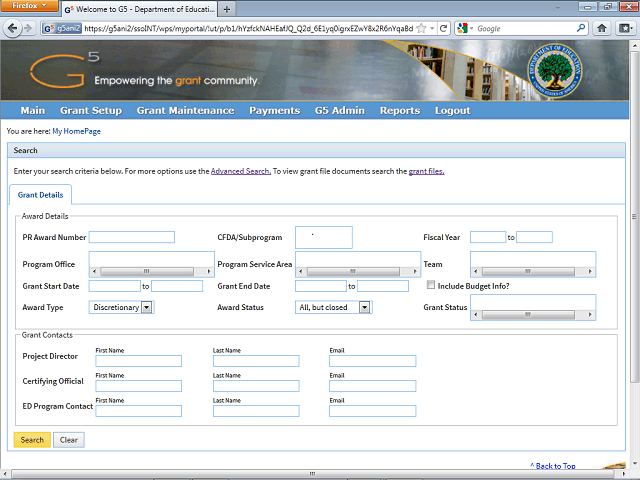This screenshot has width=640, height=480.
Task: Open the Google search engine selector icon
Action: 462,29
